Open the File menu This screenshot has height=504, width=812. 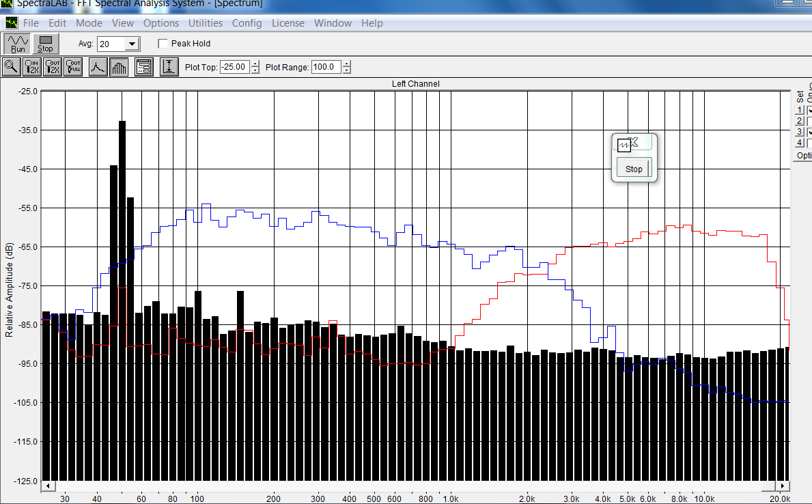pyautogui.click(x=31, y=23)
